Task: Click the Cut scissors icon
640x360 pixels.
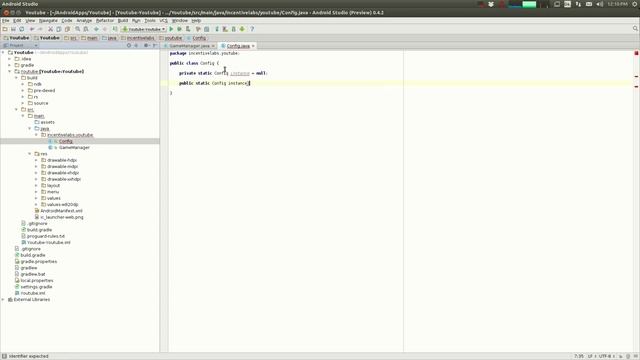Action: coord(50,29)
